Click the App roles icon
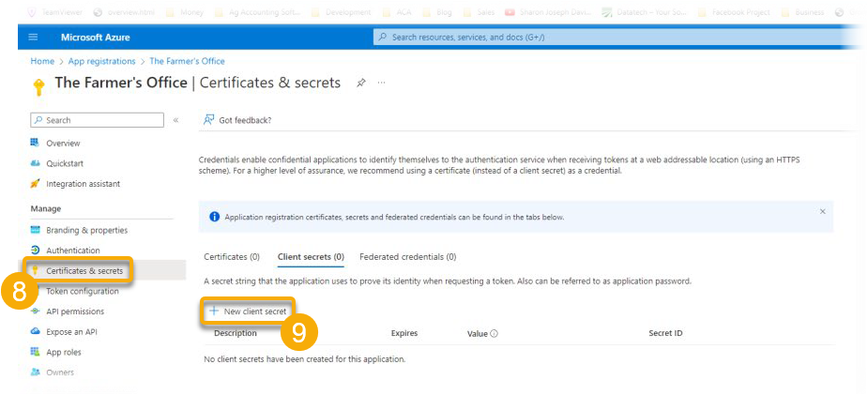 pyautogui.click(x=36, y=352)
